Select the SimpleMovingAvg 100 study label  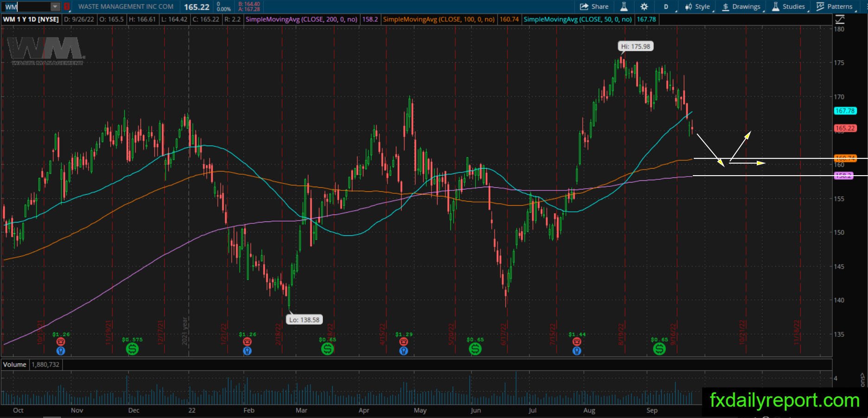[439, 19]
